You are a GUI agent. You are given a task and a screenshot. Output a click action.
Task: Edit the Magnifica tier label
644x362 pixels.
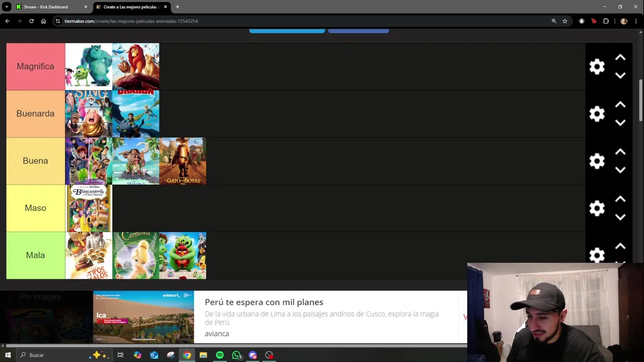click(x=35, y=66)
